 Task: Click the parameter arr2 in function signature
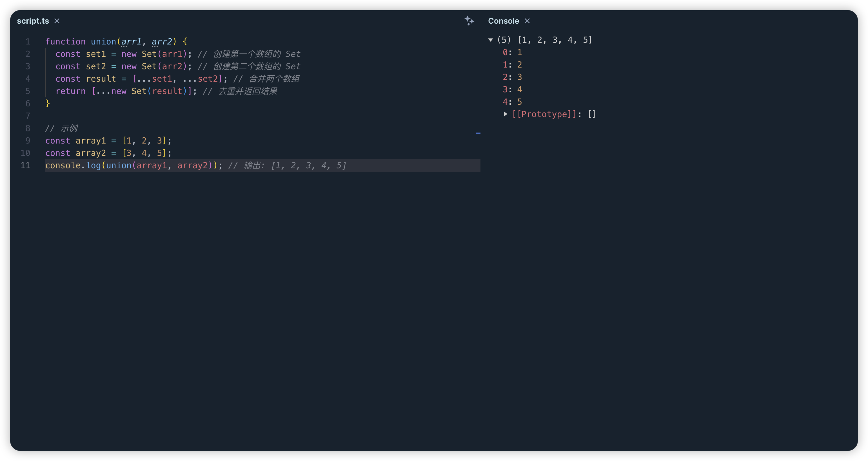pos(162,42)
